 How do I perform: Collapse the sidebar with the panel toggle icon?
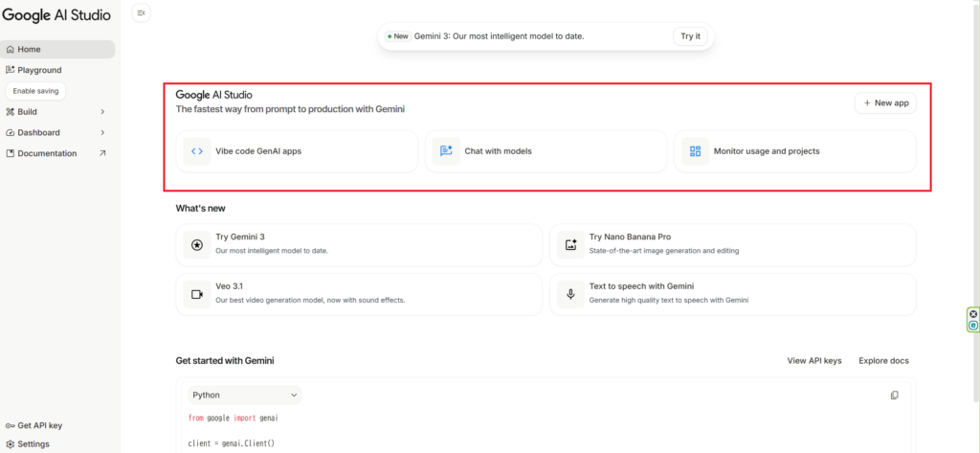(x=141, y=12)
